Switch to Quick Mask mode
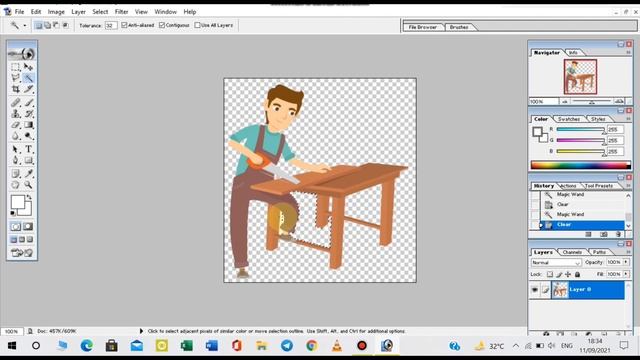The height and width of the screenshot is (360, 640). coord(28,227)
